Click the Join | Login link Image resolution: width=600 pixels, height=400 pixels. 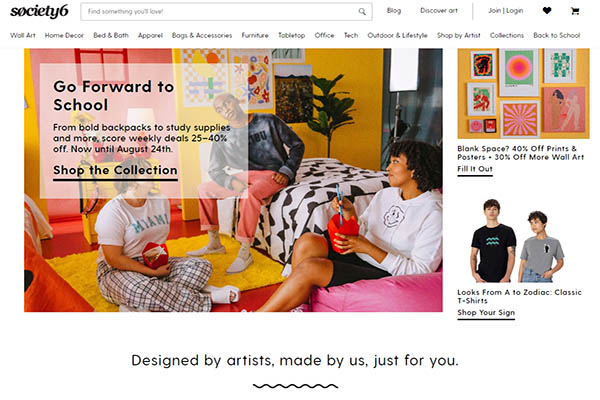tap(505, 11)
